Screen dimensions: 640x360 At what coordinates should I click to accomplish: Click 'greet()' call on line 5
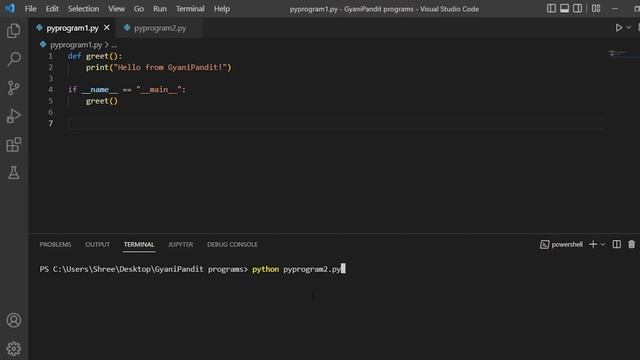[x=102, y=101]
